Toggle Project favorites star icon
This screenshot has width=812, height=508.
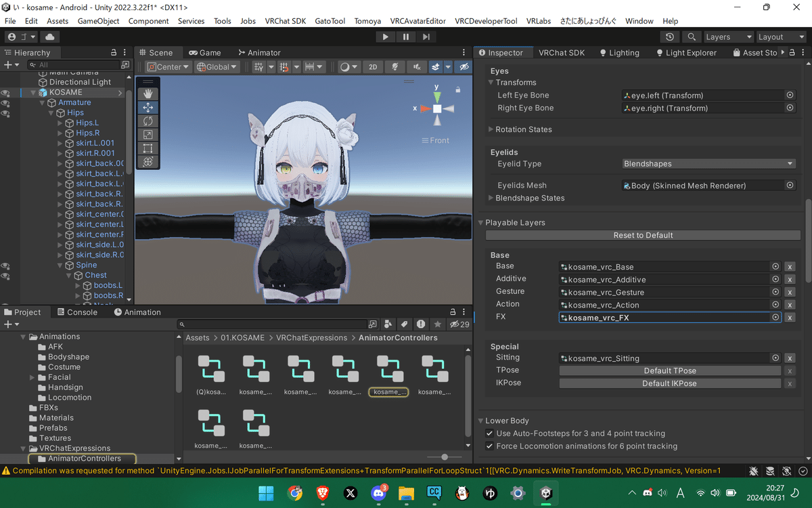pyautogui.click(x=438, y=324)
